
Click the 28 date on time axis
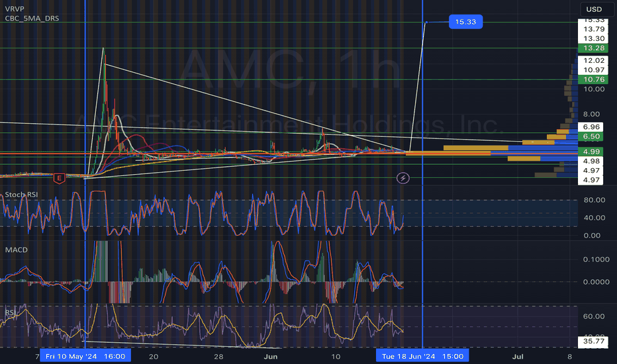point(218,357)
